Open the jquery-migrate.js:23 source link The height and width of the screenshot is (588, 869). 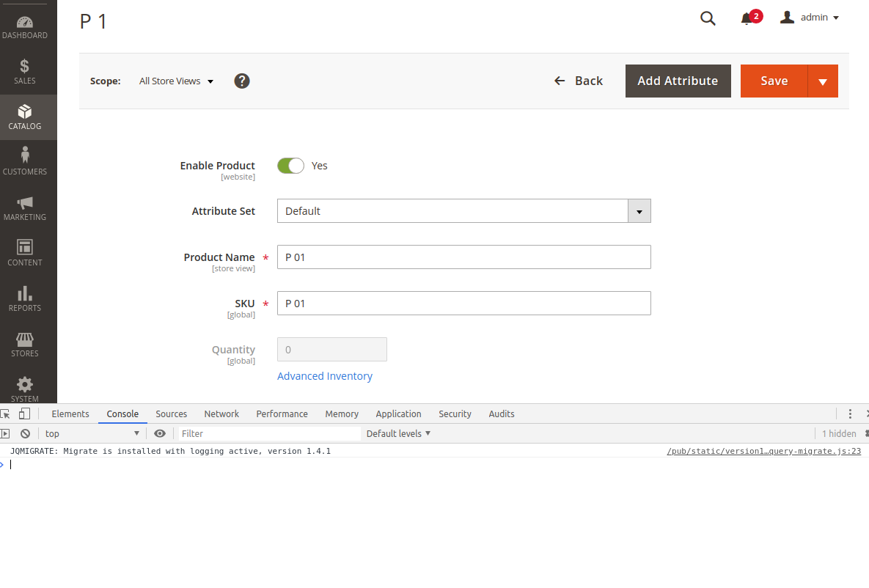coord(763,451)
